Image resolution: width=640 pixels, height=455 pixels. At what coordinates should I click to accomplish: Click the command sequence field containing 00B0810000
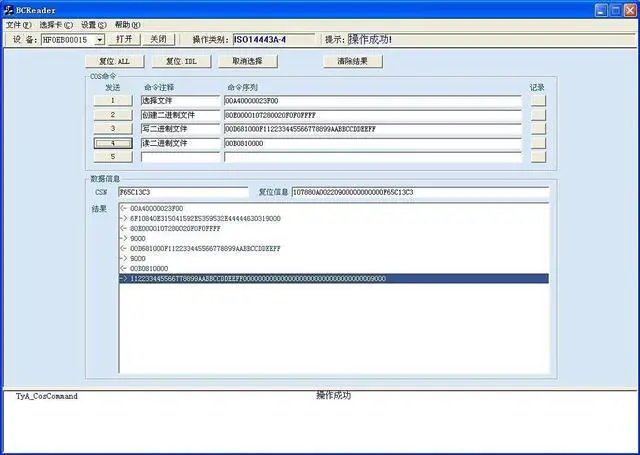click(x=372, y=143)
